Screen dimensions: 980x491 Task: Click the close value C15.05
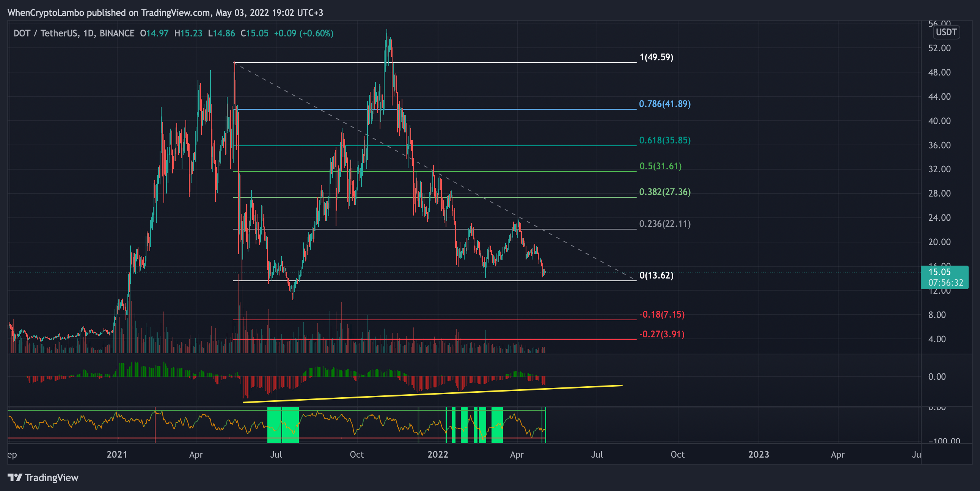pos(254,33)
